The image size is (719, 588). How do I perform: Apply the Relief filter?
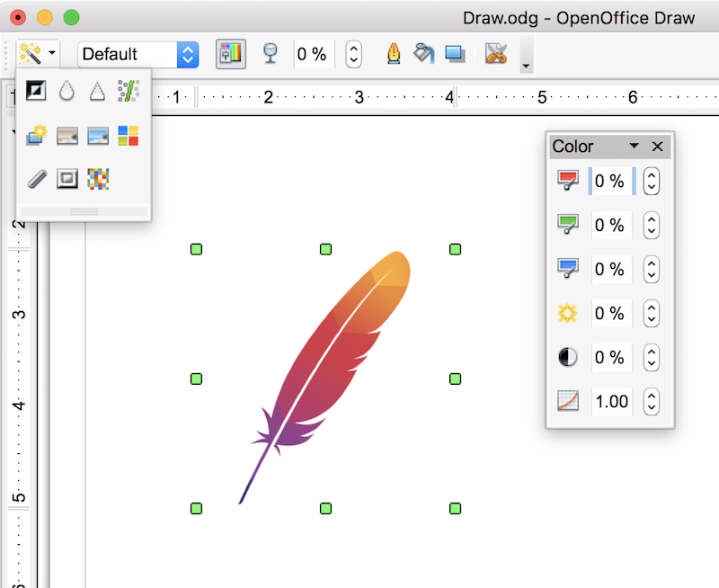(x=67, y=179)
